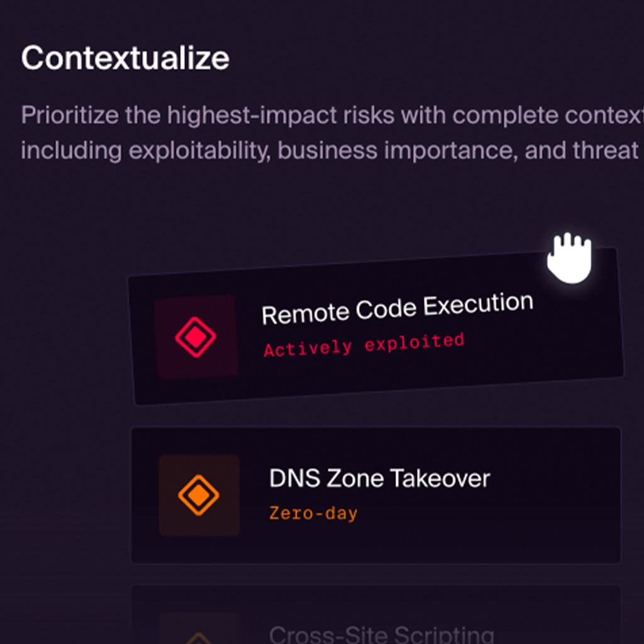The image size is (644, 644).
Task: Click the red diamond severity icon
Action: pyautogui.click(x=196, y=337)
